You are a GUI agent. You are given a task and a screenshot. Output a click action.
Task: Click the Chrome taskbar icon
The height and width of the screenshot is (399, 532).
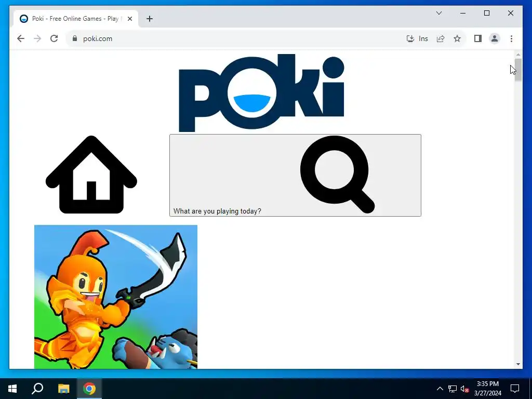click(x=89, y=389)
